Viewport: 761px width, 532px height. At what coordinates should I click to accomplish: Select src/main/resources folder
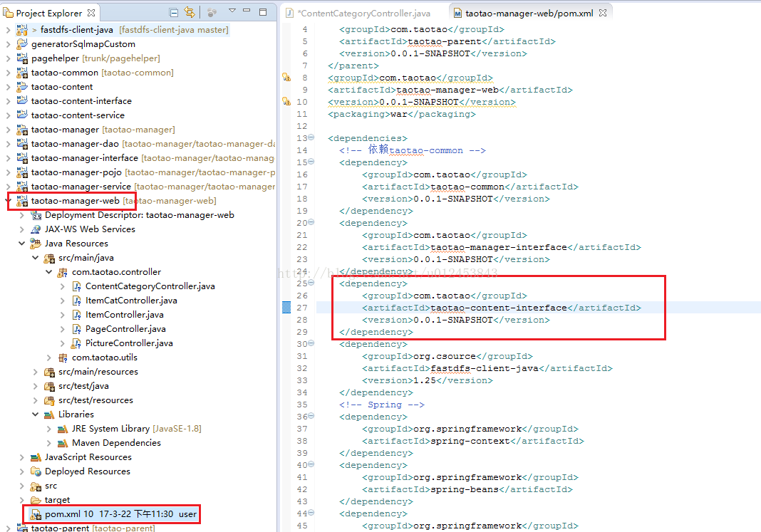98,372
